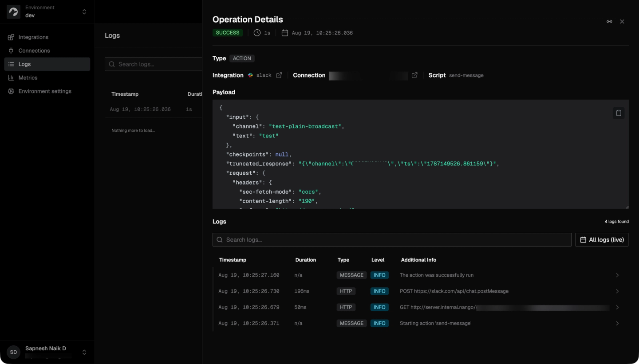
Task: Select background log row Aug 19, 10:25:26.036
Action: click(154, 110)
